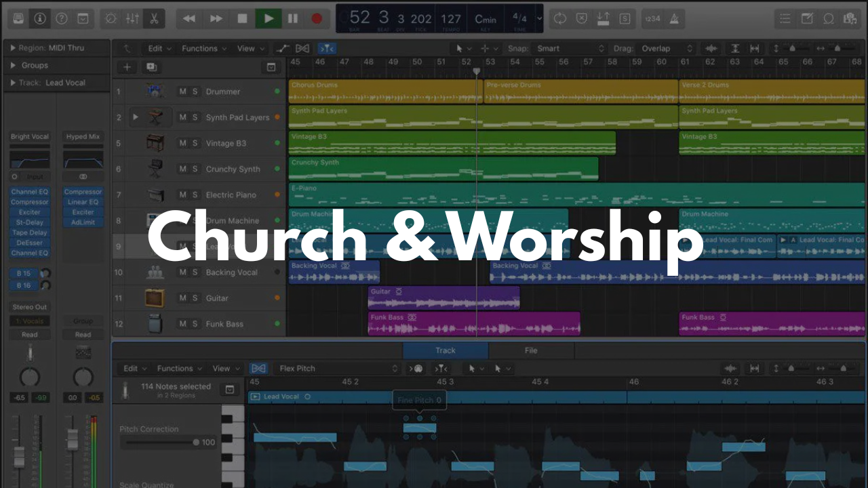
Task: Open the Note Pad icon
Action: point(807,18)
